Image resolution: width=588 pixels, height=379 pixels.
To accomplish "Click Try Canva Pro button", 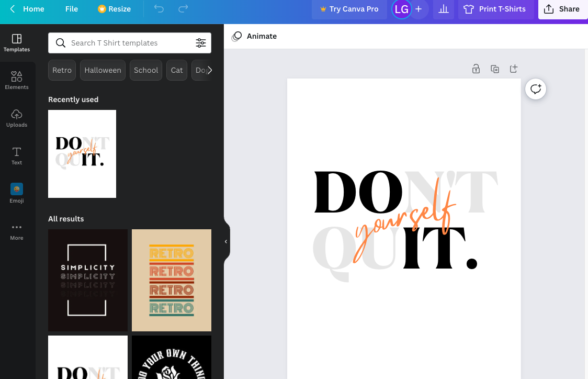I will [x=349, y=9].
